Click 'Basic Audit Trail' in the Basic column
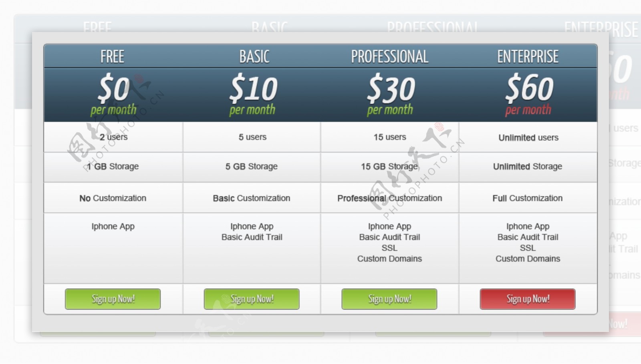This screenshot has width=641, height=364. point(252,237)
